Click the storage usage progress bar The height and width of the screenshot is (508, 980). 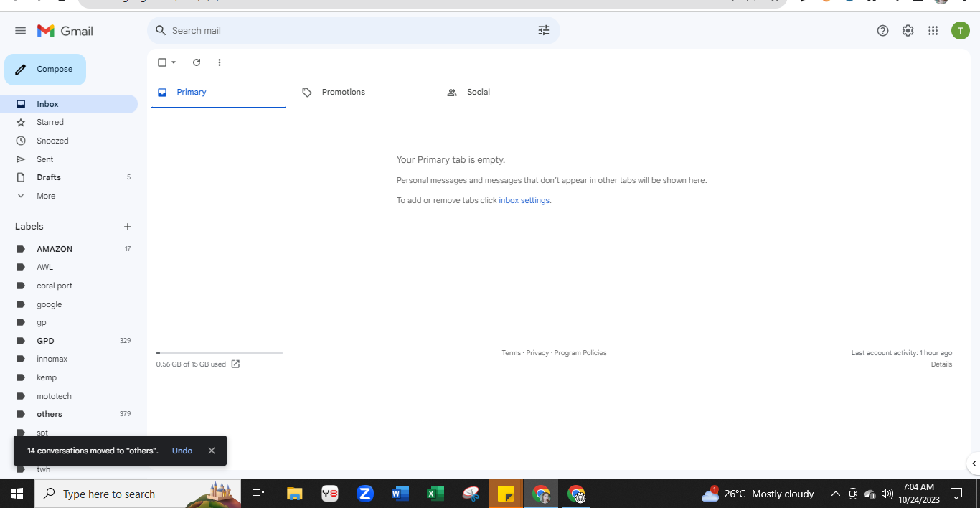click(220, 353)
